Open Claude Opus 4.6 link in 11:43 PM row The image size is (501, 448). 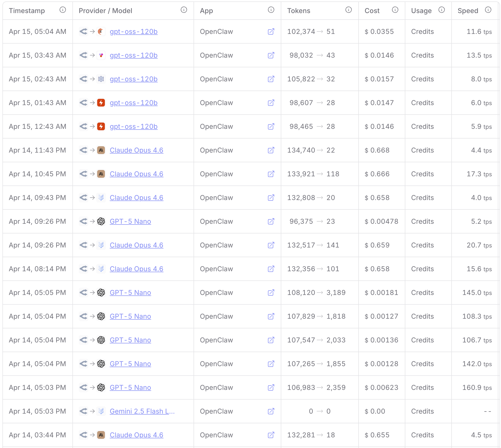(136, 150)
